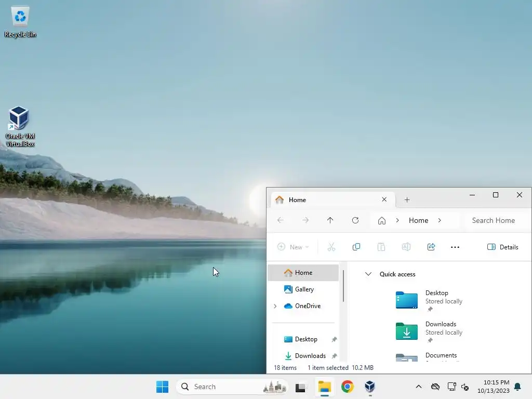Expand chevron between home icon and Home
This screenshot has width=532, height=399.
[x=397, y=220]
